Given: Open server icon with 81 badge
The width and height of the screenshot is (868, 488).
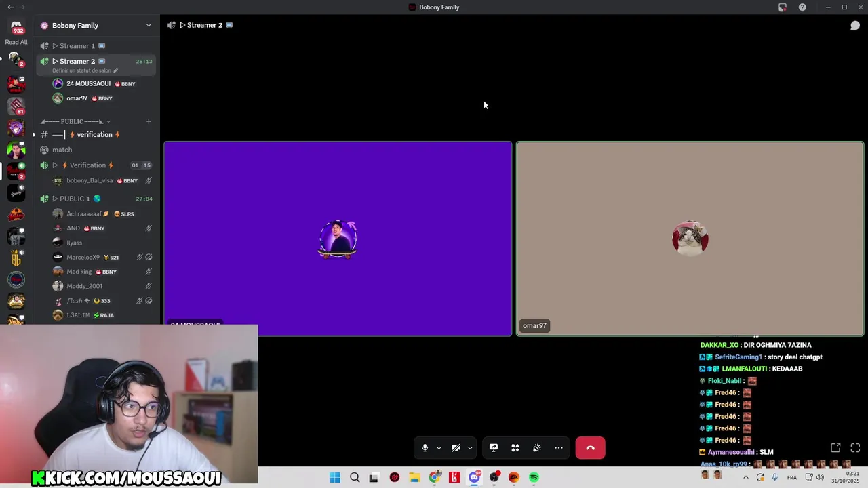Looking at the screenshot, I should (16, 106).
